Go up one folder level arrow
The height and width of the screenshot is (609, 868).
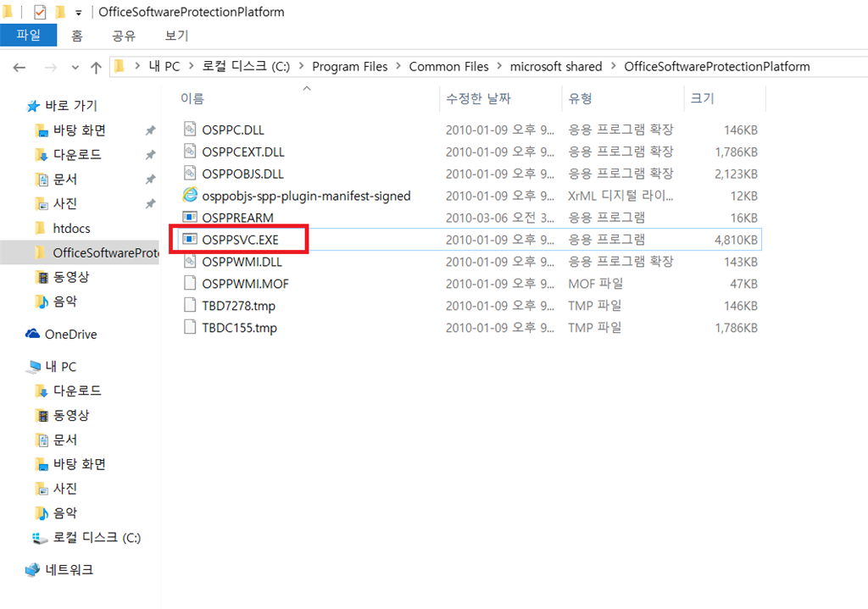click(97, 68)
